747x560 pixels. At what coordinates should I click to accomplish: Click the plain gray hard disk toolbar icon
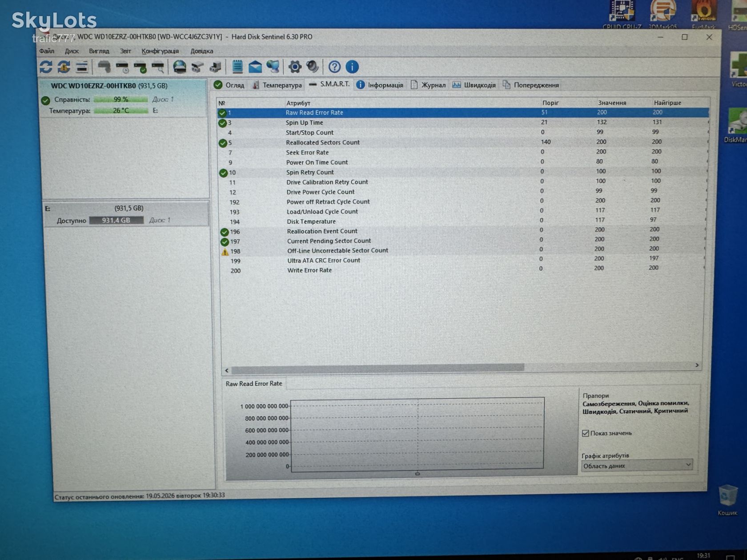point(104,67)
